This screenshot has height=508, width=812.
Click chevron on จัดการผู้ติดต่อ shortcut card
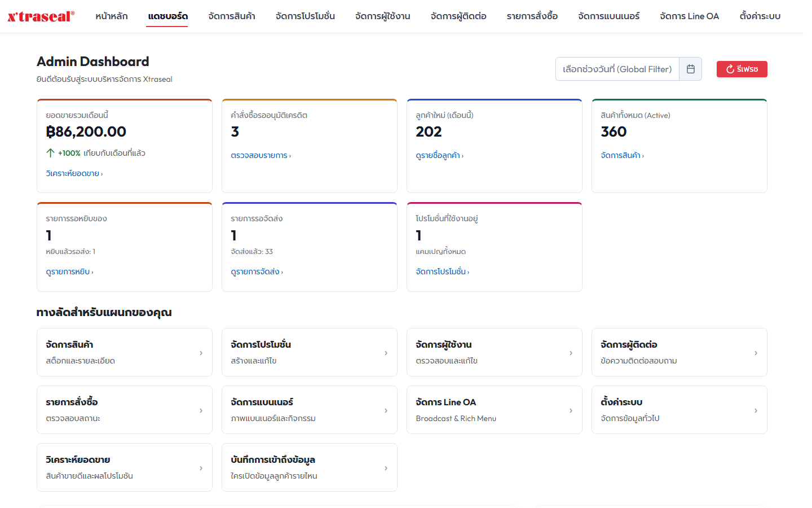pos(756,353)
